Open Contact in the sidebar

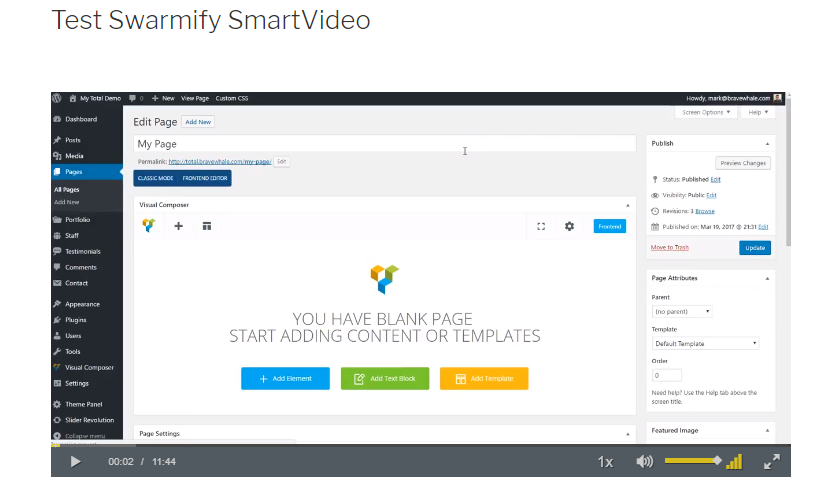[76, 283]
